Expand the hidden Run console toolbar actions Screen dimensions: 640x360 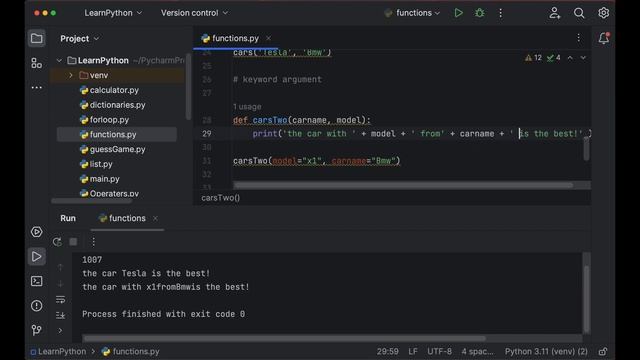click(x=60, y=330)
